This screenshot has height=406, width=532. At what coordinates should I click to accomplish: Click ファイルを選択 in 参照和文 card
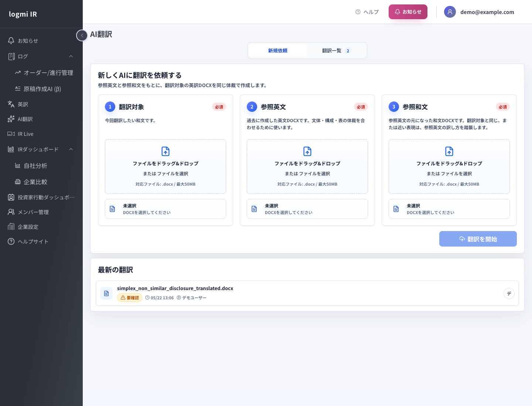(456, 173)
